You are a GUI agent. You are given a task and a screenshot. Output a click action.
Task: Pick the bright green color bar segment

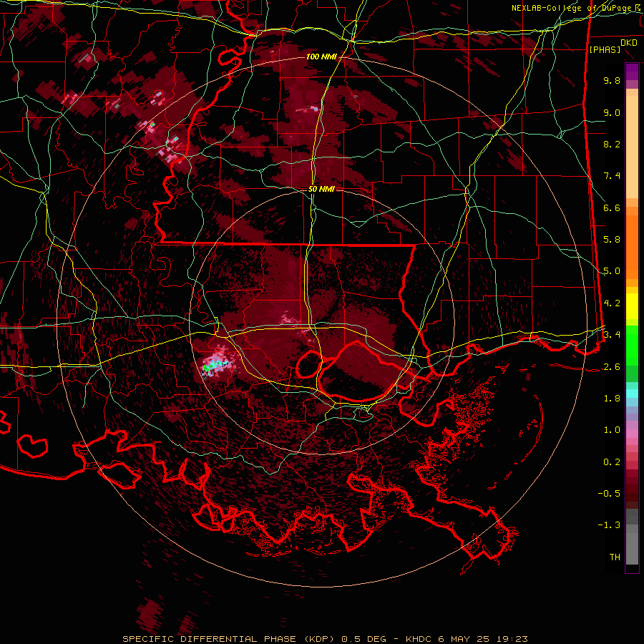coord(632,346)
